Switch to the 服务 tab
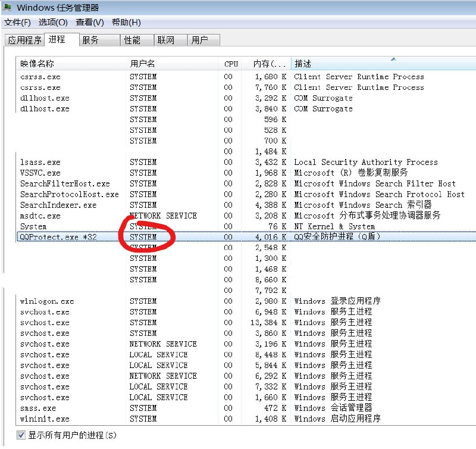 [x=90, y=40]
